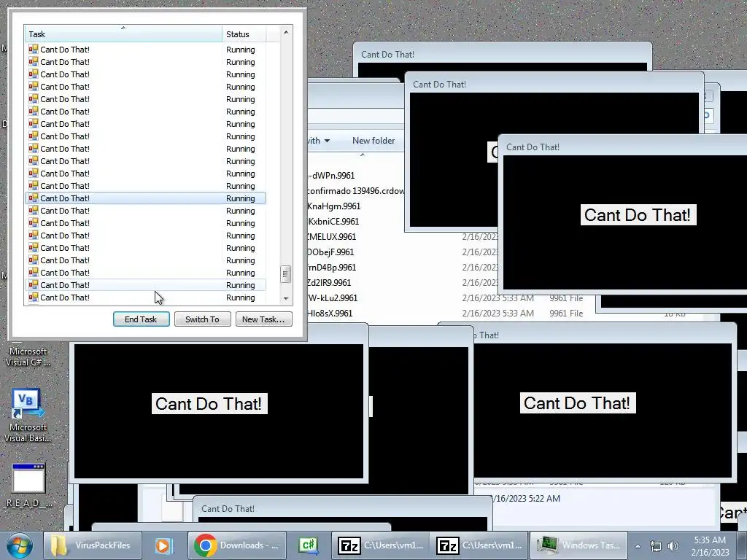Open the volume speaker tray icon

[673, 546]
